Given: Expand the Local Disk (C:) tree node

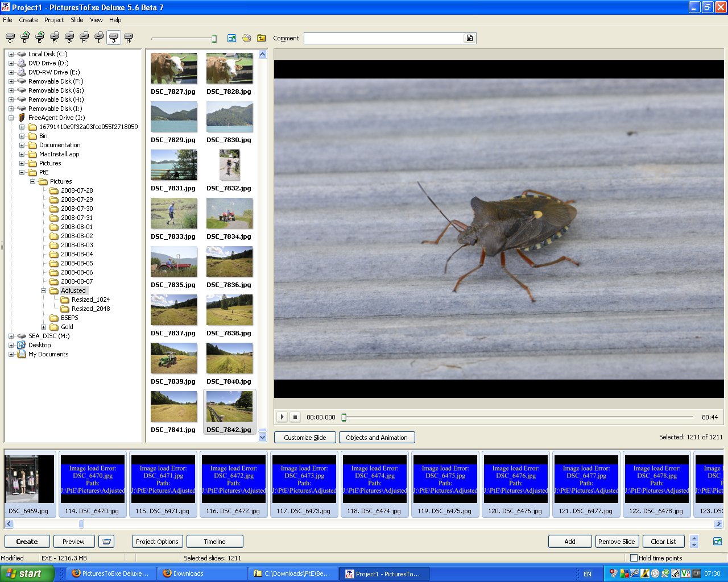Looking at the screenshot, I should [11, 55].
